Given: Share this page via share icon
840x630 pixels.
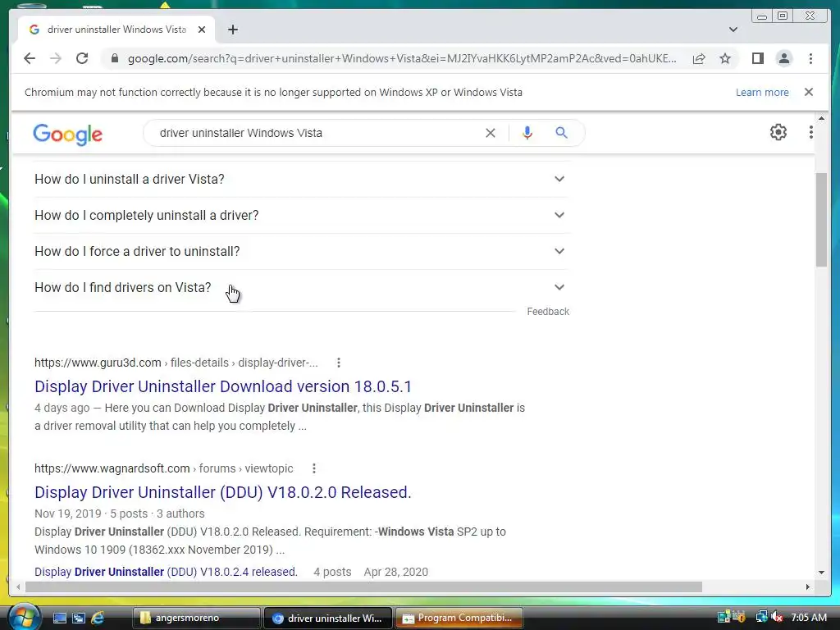Looking at the screenshot, I should point(699,58).
